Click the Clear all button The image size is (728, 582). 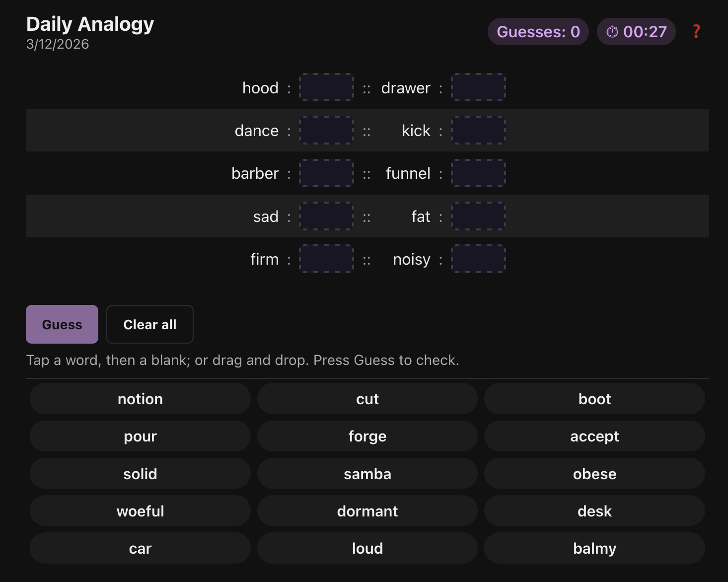(149, 324)
